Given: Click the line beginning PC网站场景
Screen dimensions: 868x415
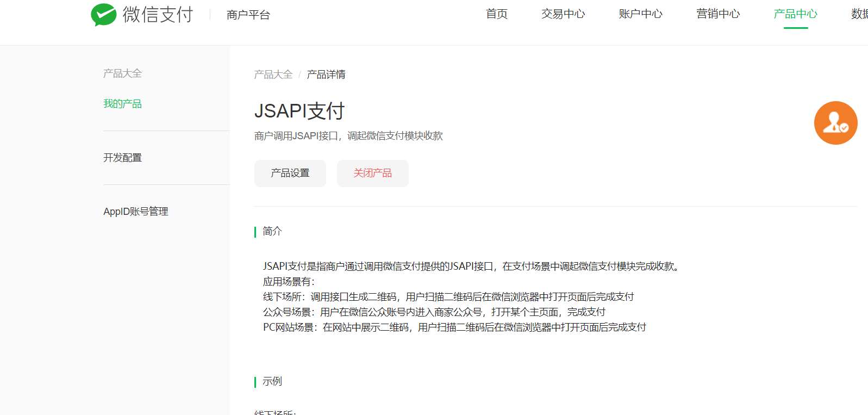Looking at the screenshot, I should point(454,327).
